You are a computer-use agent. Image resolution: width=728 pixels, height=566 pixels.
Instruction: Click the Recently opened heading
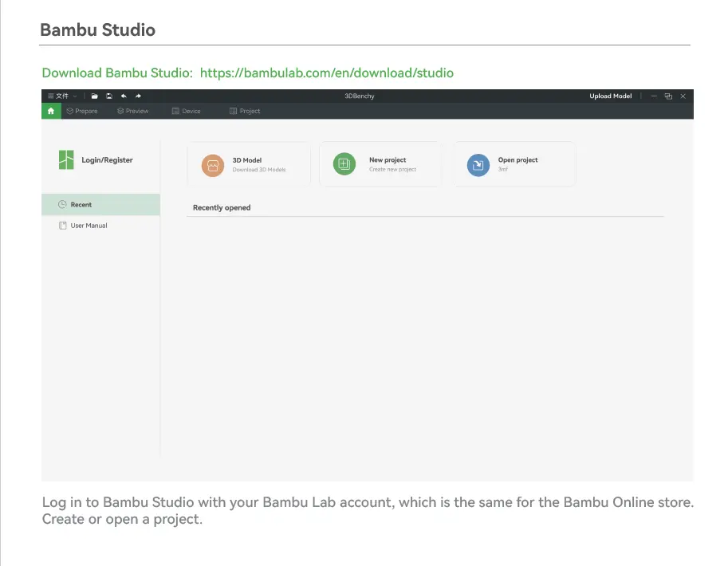click(222, 207)
